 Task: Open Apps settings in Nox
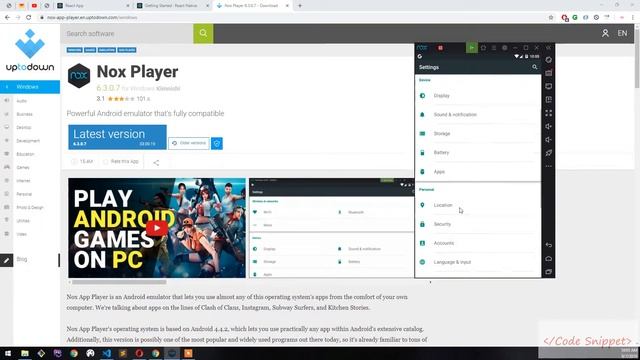478,172
